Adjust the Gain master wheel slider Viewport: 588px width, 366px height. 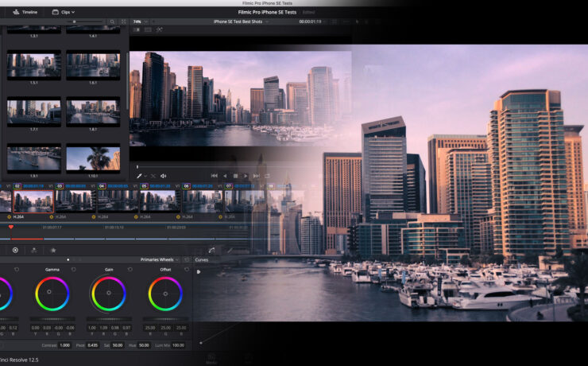[109, 319]
